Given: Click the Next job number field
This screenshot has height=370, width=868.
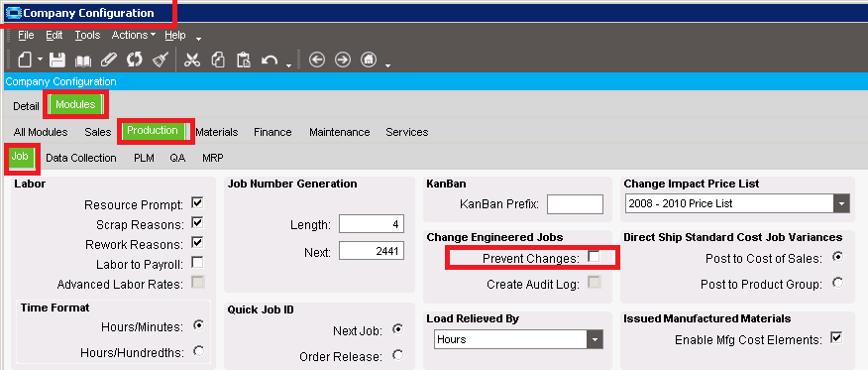Looking at the screenshot, I should click(372, 251).
